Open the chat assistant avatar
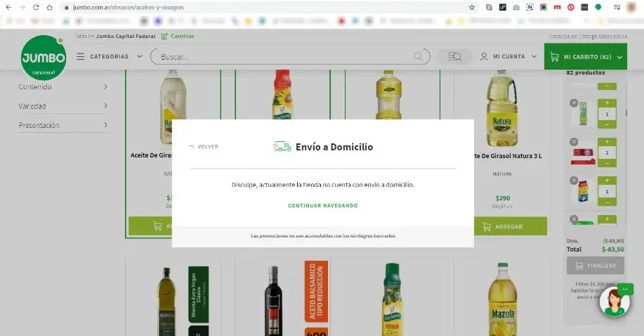This screenshot has height=336, width=644. [x=615, y=302]
